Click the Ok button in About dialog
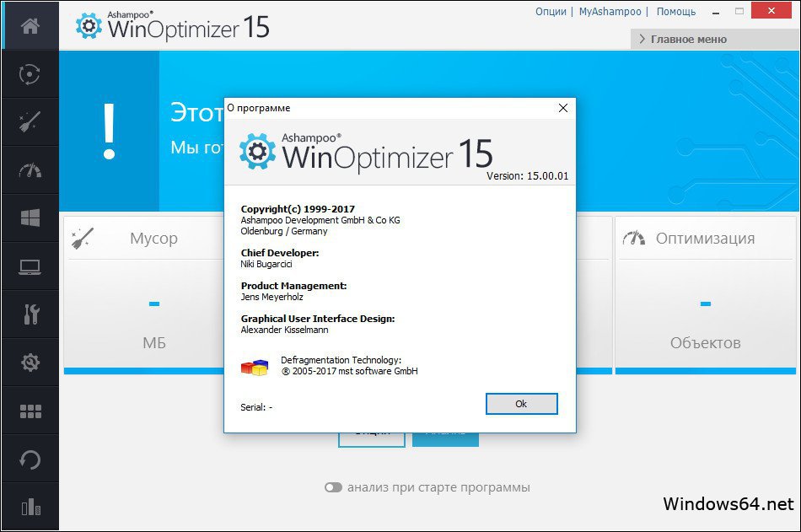 click(x=521, y=404)
